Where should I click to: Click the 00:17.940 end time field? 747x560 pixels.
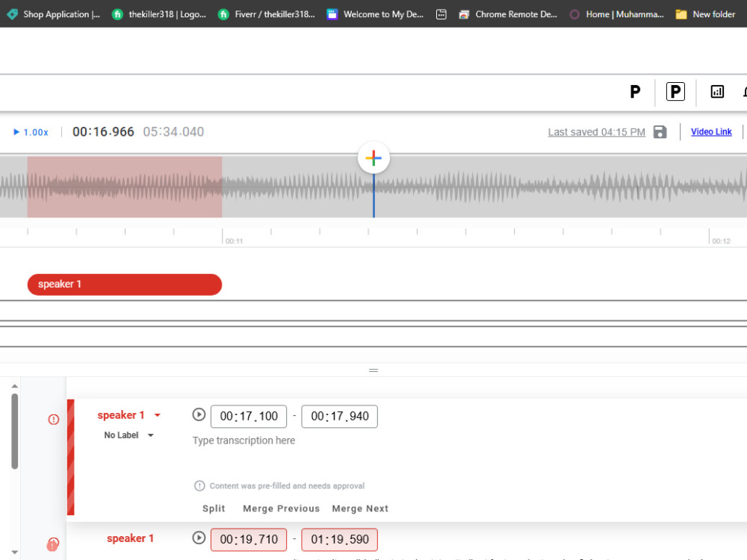(340, 416)
